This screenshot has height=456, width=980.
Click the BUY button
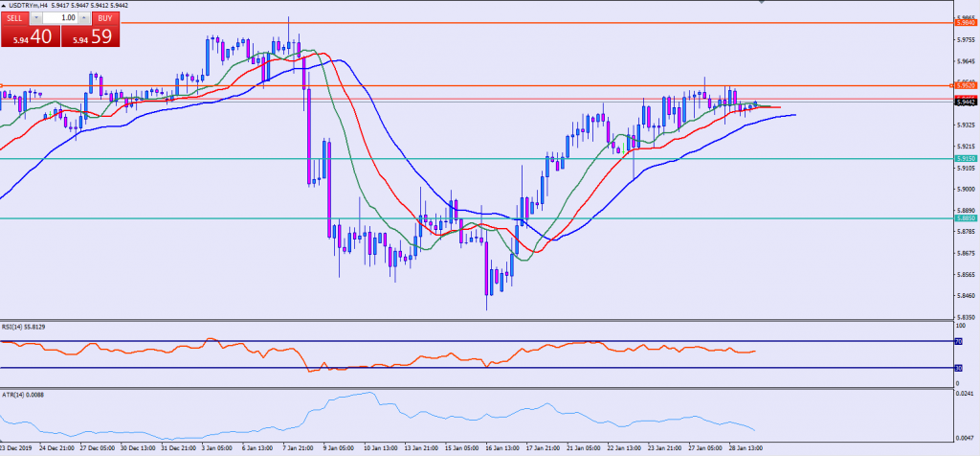click(x=103, y=18)
